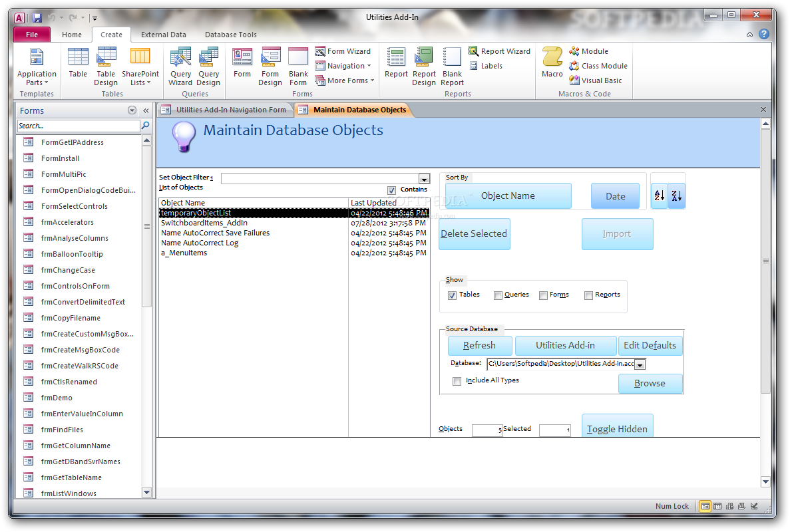Save the database with quick access icon
790x532 pixels.
pyautogui.click(x=37, y=18)
